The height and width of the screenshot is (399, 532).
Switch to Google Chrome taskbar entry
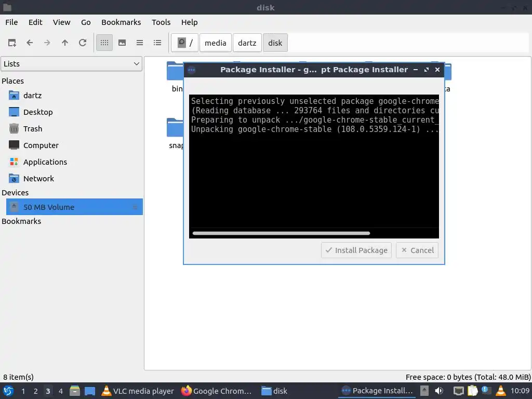(x=216, y=391)
